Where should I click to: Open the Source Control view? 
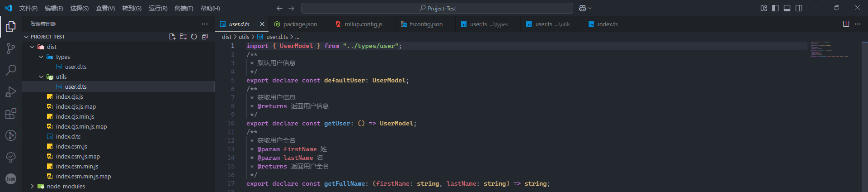click(x=11, y=48)
